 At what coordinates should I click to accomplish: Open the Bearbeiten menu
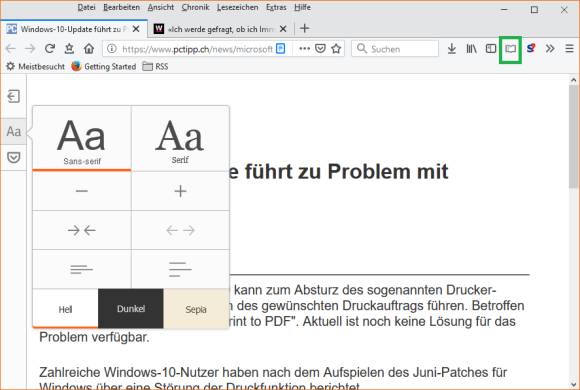tap(121, 7)
